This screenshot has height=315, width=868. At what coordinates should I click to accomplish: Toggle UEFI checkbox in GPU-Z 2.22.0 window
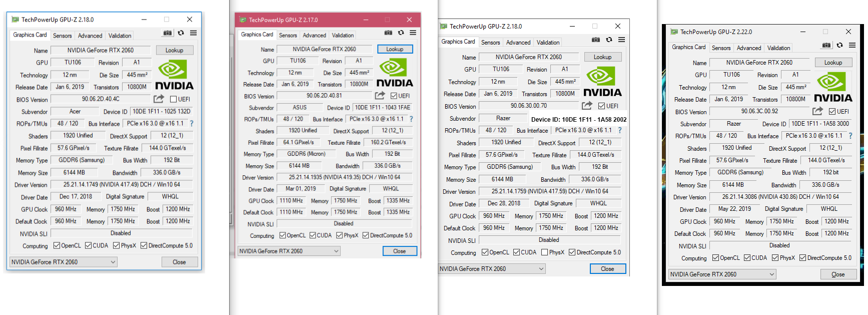click(x=832, y=112)
